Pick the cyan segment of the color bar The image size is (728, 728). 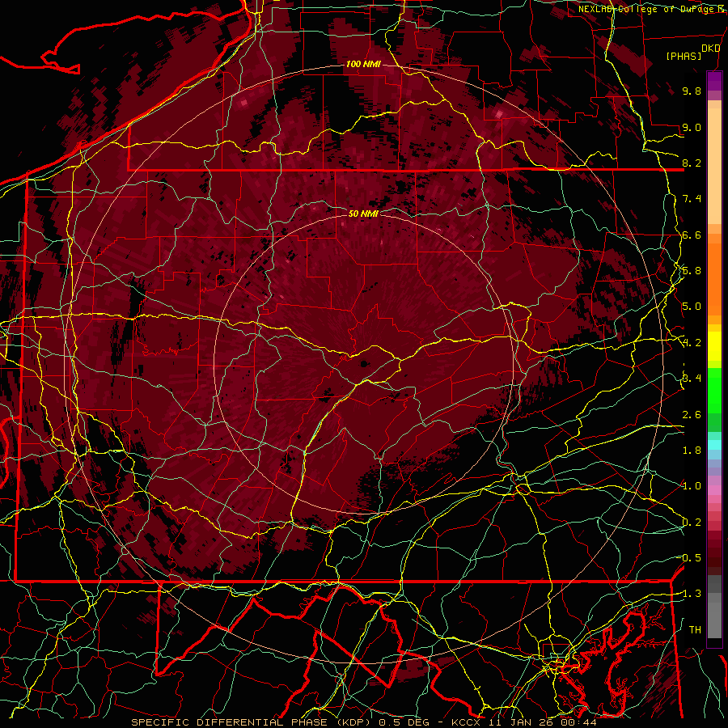pos(714,445)
